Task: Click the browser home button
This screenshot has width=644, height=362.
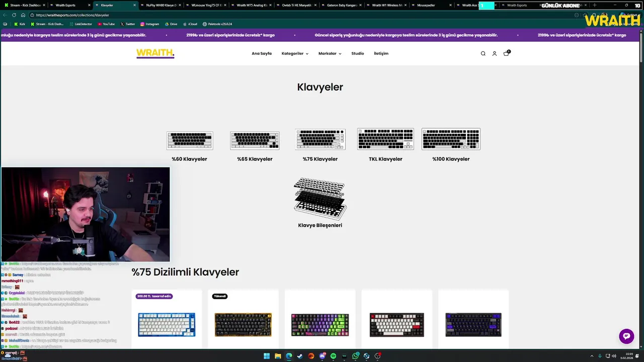Action: click(23, 15)
